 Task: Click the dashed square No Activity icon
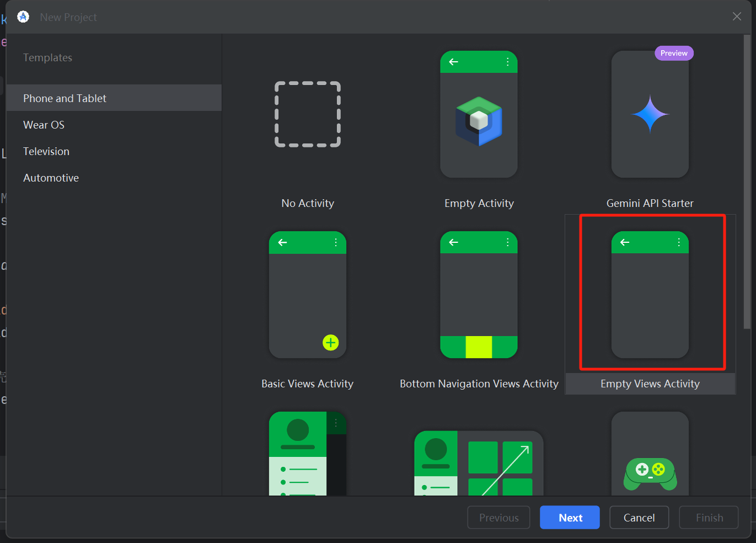tap(308, 114)
